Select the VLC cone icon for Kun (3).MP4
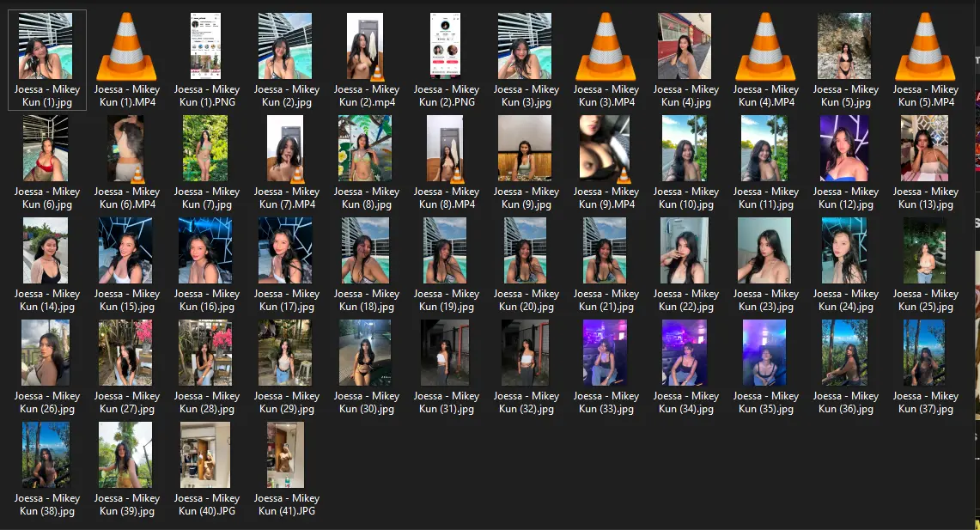 (605, 47)
